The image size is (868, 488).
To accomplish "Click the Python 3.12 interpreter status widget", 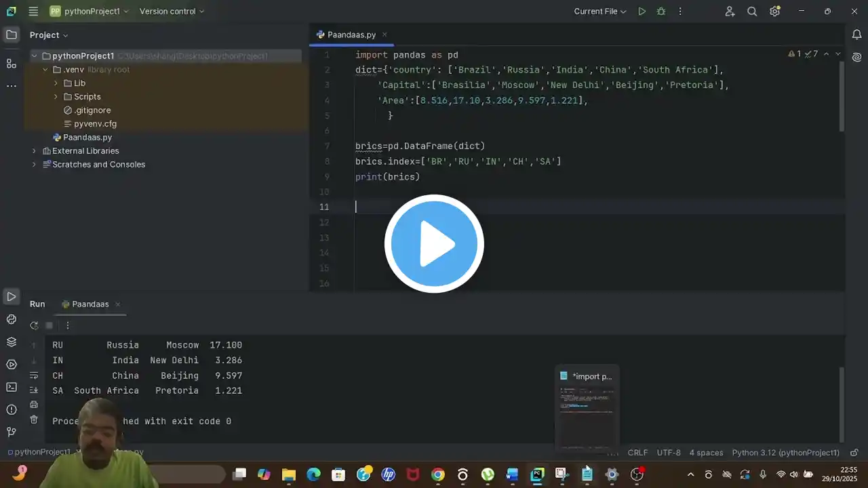I will [x=785, y=453].
